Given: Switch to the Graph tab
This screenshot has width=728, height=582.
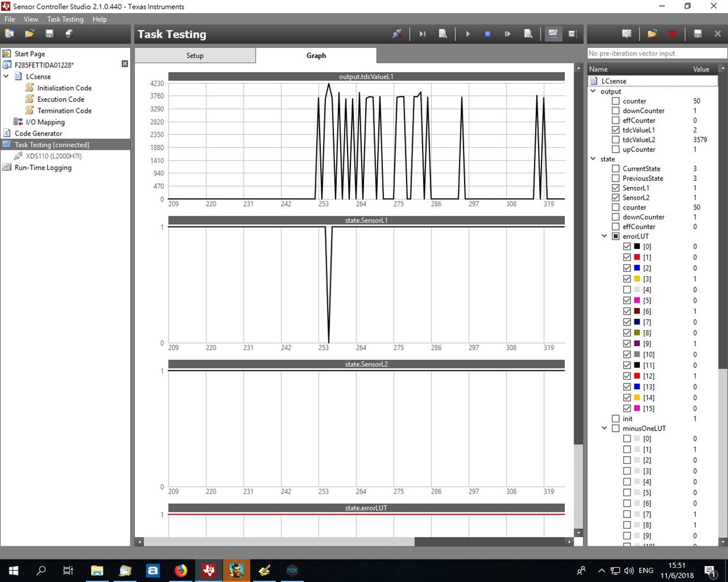Looking at the screenshot, I should 316,56.
